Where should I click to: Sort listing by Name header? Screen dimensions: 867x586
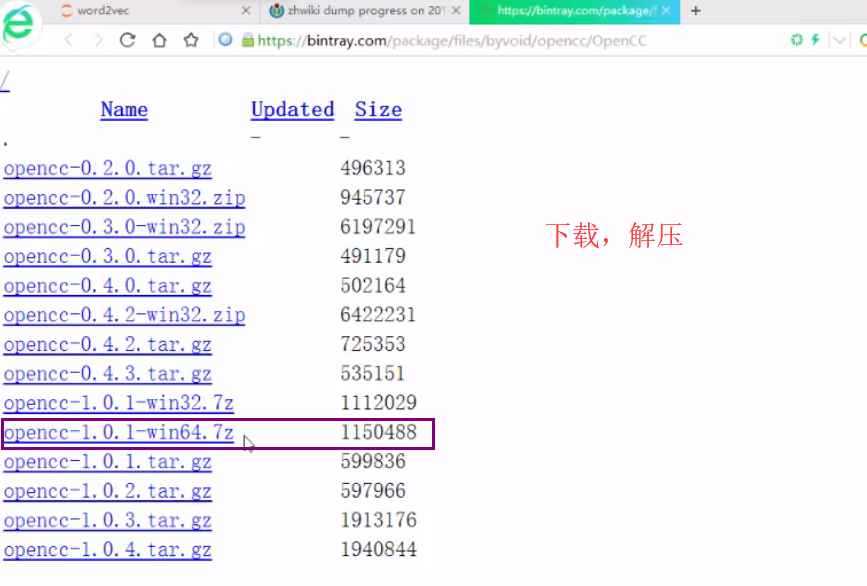[x=124, y=109]
